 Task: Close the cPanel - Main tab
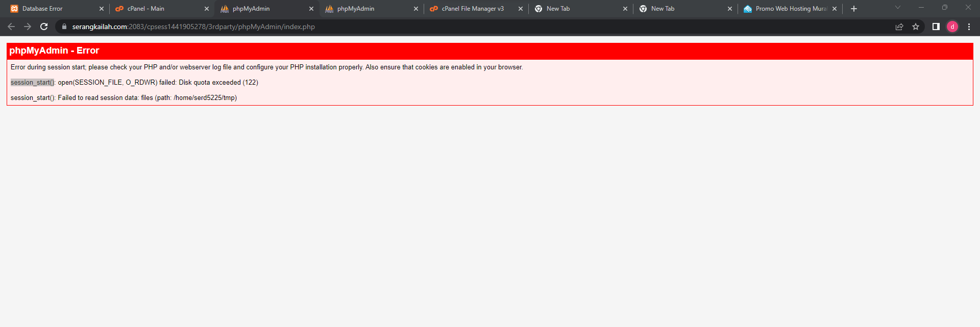[207, 9]
